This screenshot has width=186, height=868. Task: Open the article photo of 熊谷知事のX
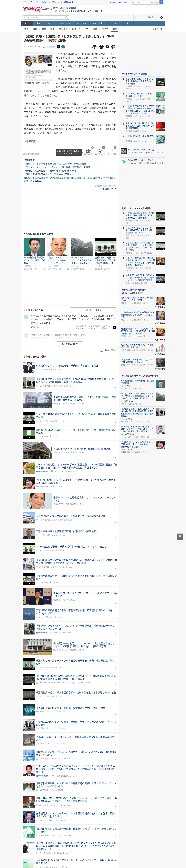tap(39, 66)
